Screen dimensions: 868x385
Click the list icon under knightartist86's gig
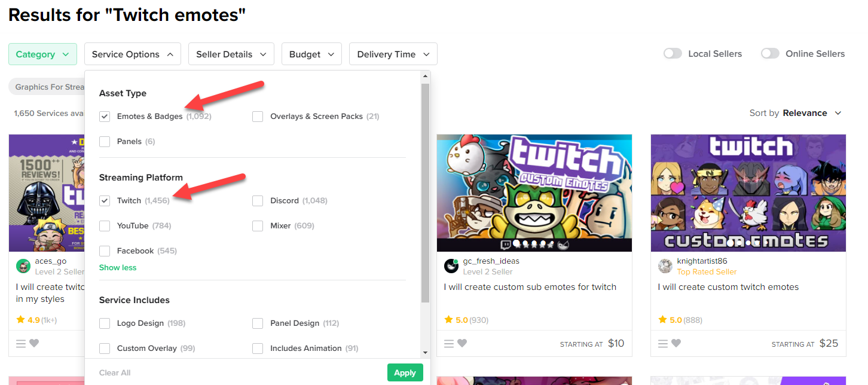click(x=662, y=343)
